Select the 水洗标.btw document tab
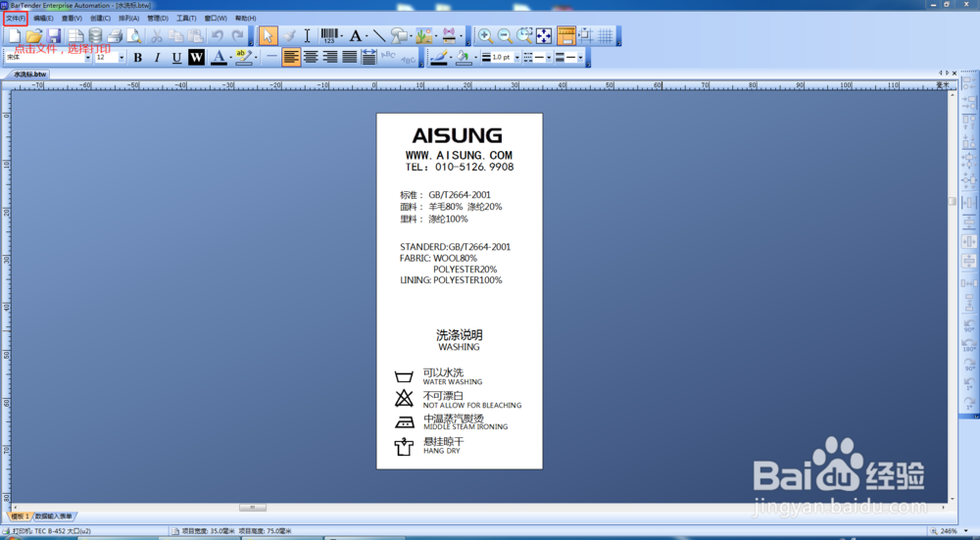 click(30, 74)
